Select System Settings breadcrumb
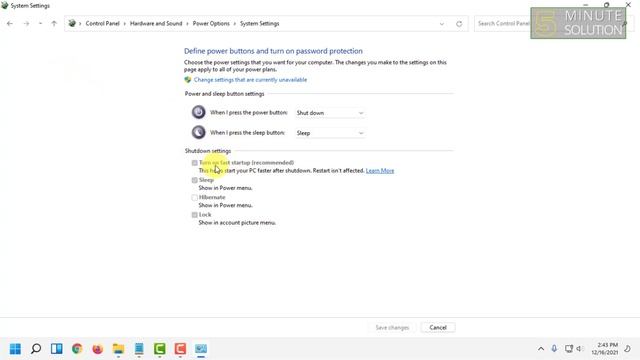Screen dimensions: 640x360 coord(260,23)
